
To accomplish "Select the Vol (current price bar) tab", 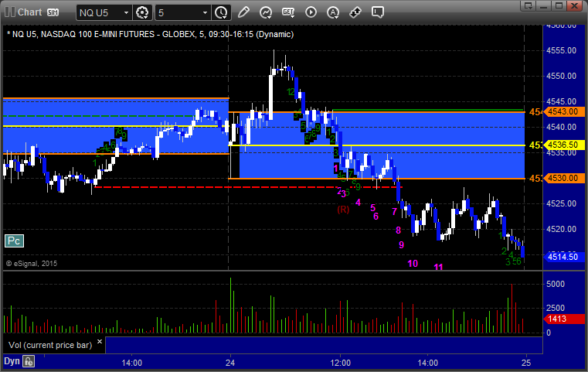I will click(50, 345).
